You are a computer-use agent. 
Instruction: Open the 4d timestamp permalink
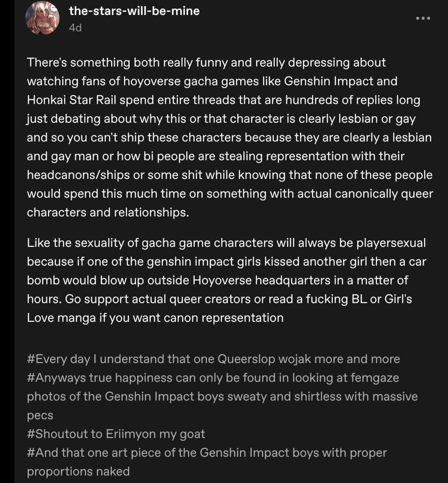pos(75,28)
